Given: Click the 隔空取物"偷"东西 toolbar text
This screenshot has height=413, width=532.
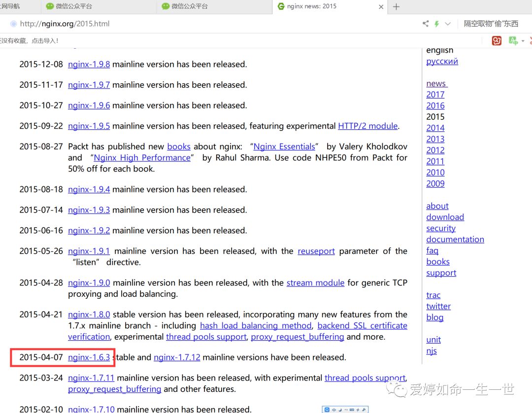Looking at the screenshot, I should [x=491, y=24].
